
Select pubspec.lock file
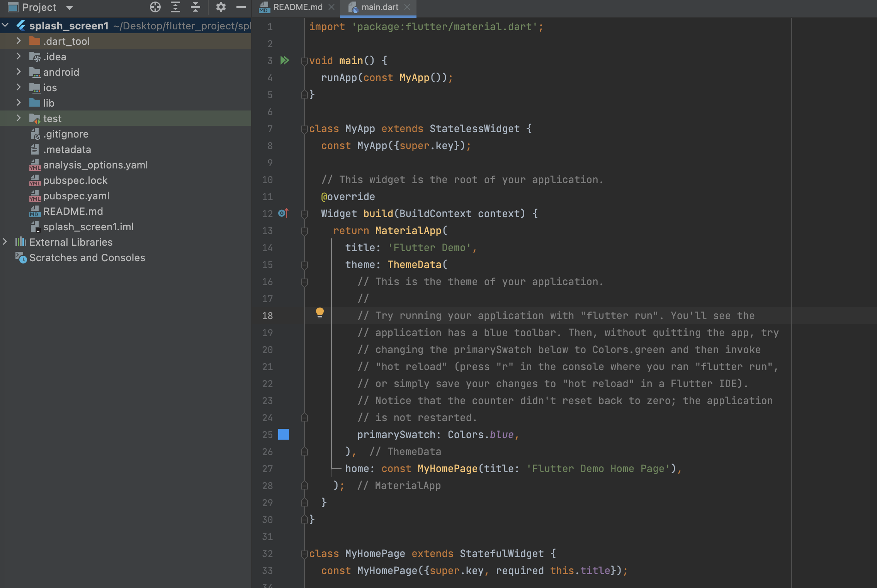click(75, 180)
